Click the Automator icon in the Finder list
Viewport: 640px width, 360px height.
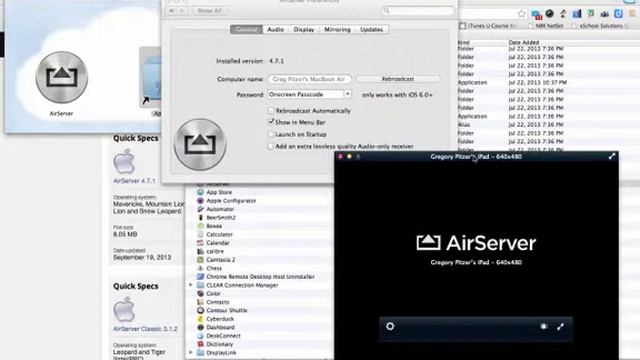pyautogui.click(x=200, y=209)
